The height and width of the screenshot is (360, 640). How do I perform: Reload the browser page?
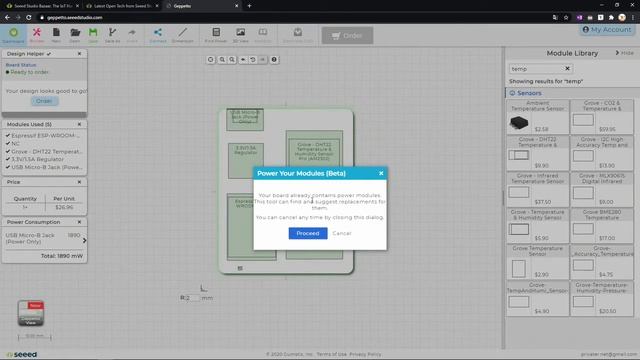tap(29, 18)
